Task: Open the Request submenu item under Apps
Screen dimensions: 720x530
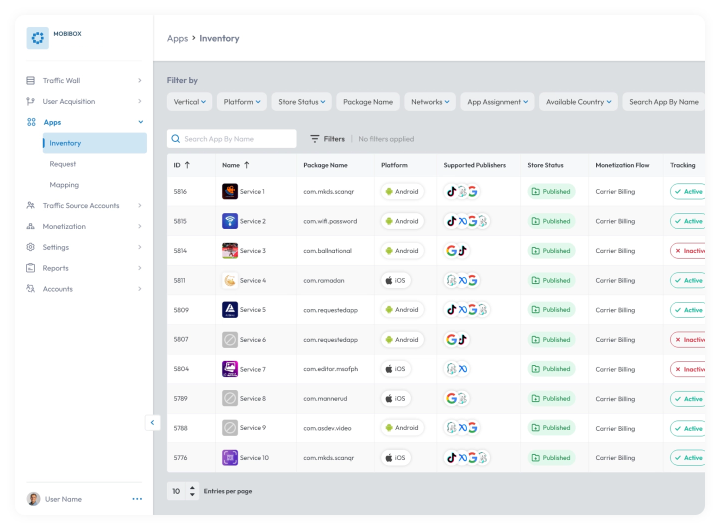Action: click(x=63, y=164)
